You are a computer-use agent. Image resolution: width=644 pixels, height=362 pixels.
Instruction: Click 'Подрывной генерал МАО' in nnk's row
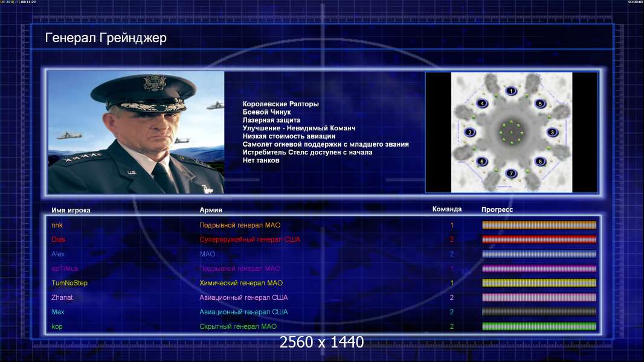tap(240, 225)
